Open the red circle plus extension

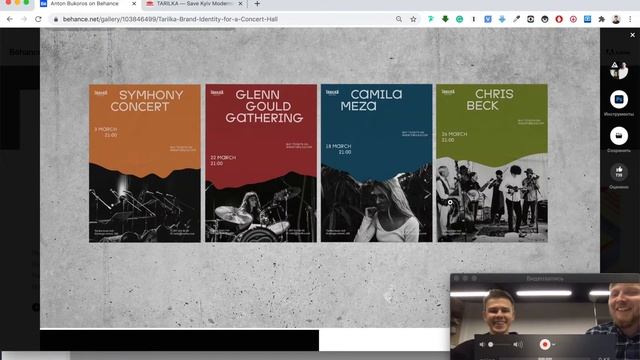(573, 19)
